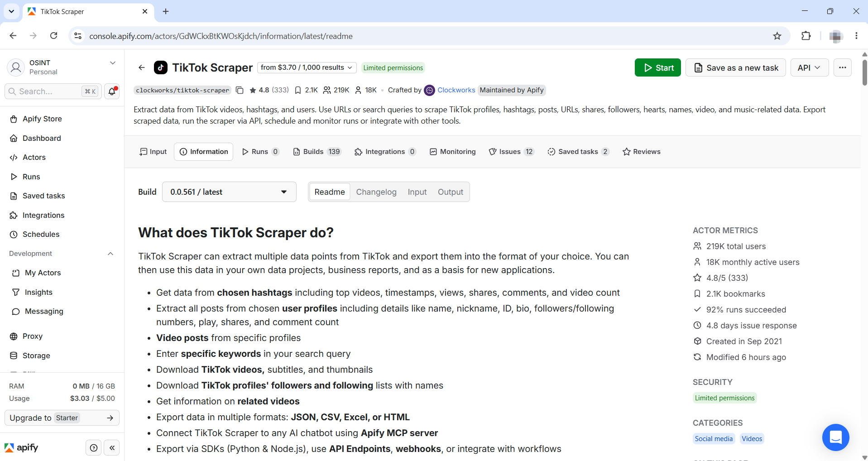Collapse the sidebar with double chevron
This screenshot has height=461, width=868.
coord(112,448)
